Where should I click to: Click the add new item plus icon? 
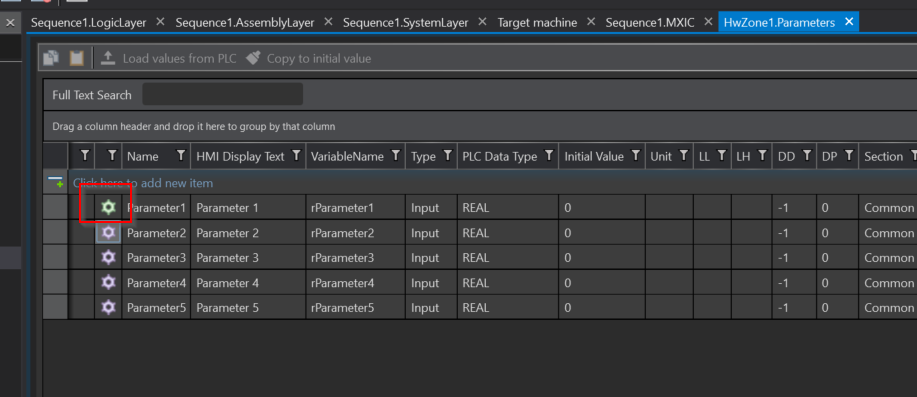point(56,182)
